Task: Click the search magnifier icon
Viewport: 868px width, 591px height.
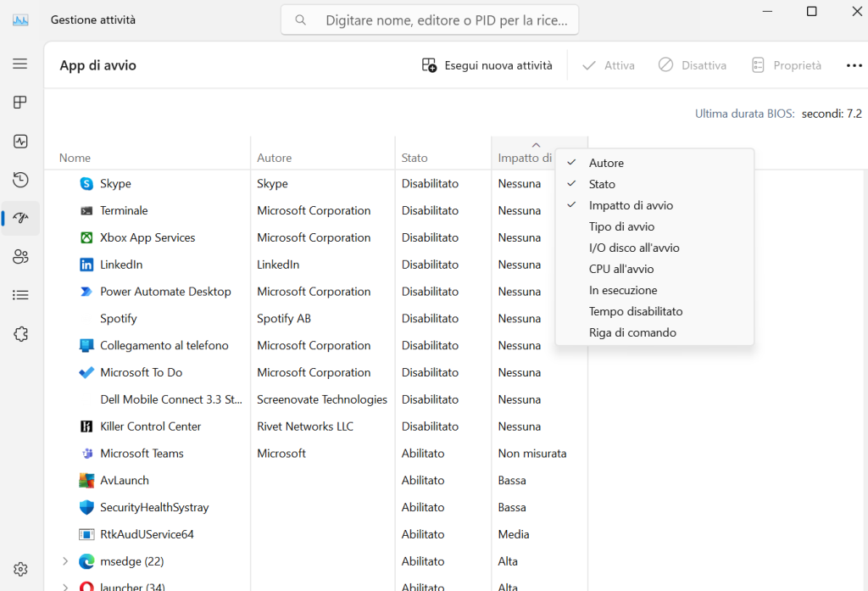Action: coord(301,20)
